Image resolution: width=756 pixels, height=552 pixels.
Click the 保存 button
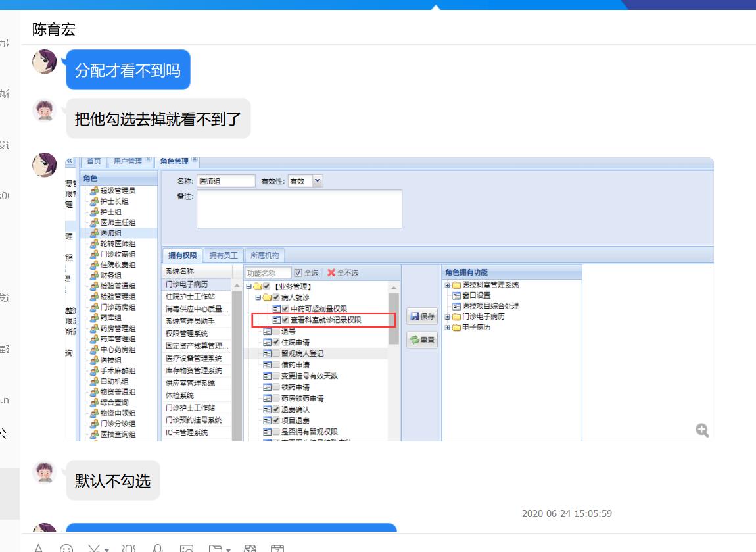tap(422, 316)
